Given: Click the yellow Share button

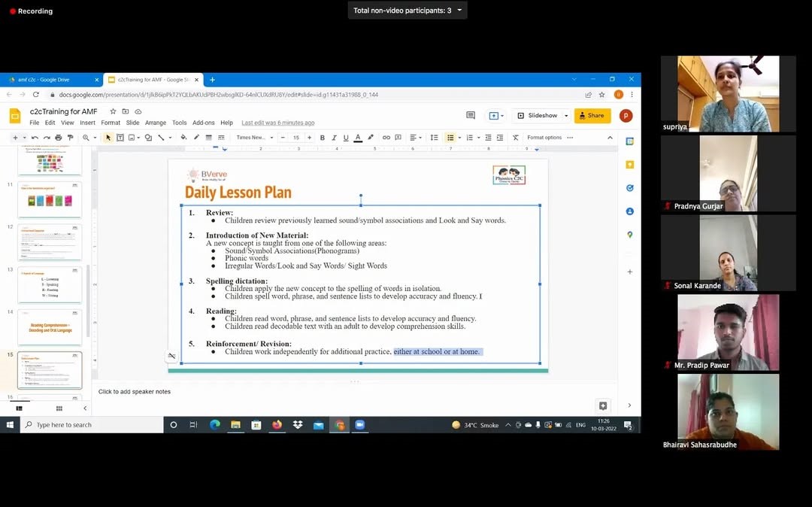Looking at the screenshot, I should (x=592, y=116).
